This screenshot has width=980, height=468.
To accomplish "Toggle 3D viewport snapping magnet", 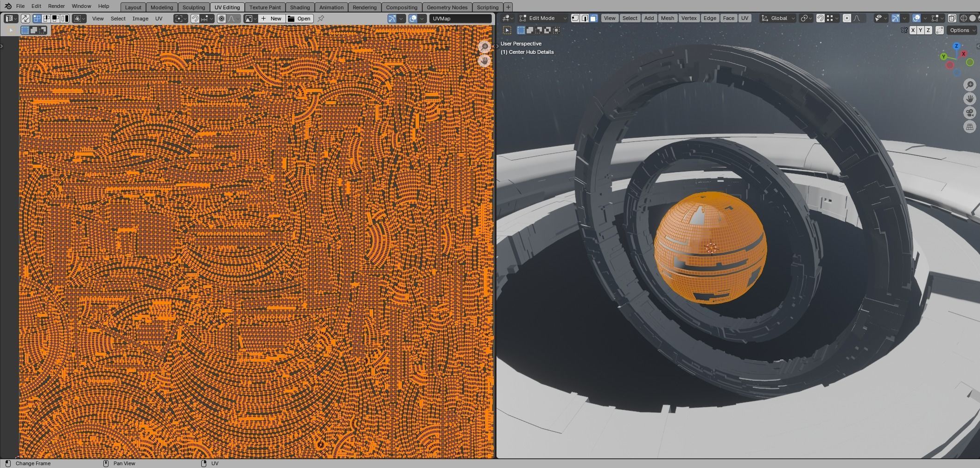I will 820,18.
